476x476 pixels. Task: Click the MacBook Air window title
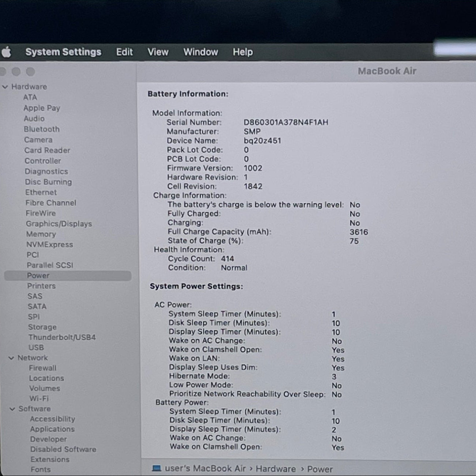point(387,71)
